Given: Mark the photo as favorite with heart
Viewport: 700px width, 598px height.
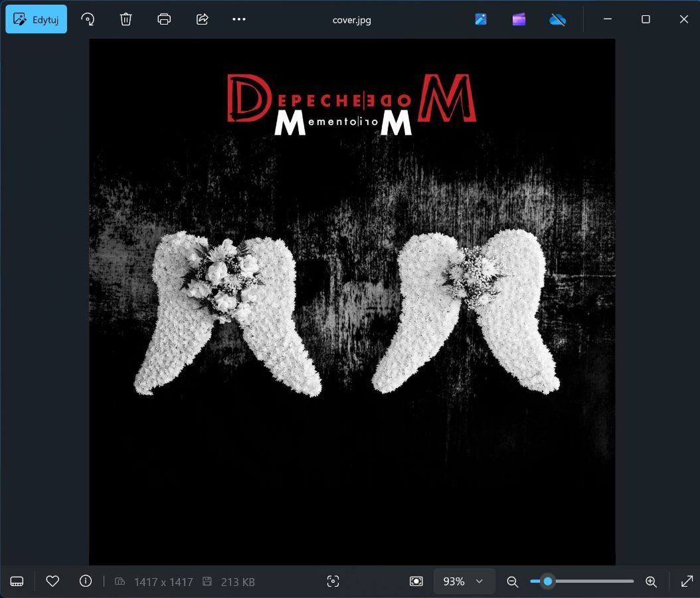Looking at the screenshot, I should [52, 581].
